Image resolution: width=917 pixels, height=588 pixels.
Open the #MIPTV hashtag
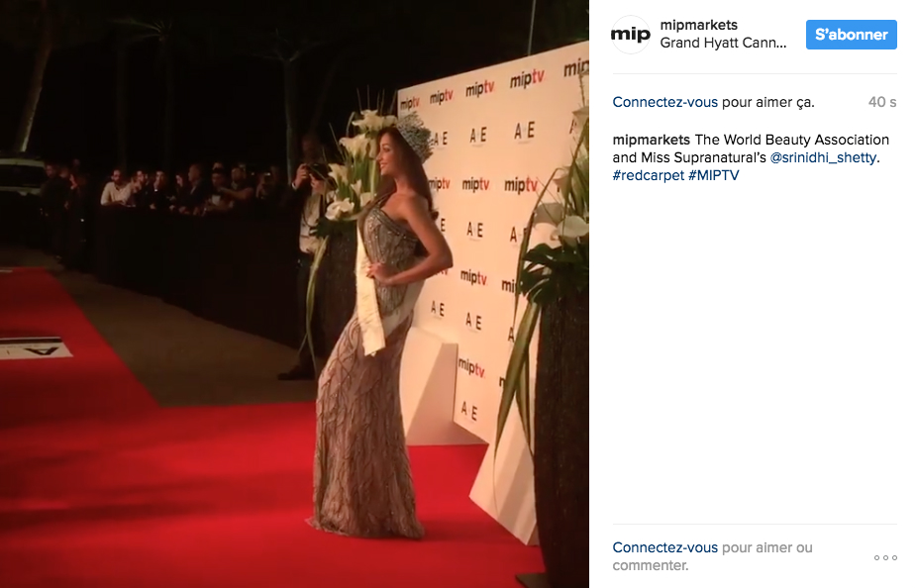click(713, 175)
